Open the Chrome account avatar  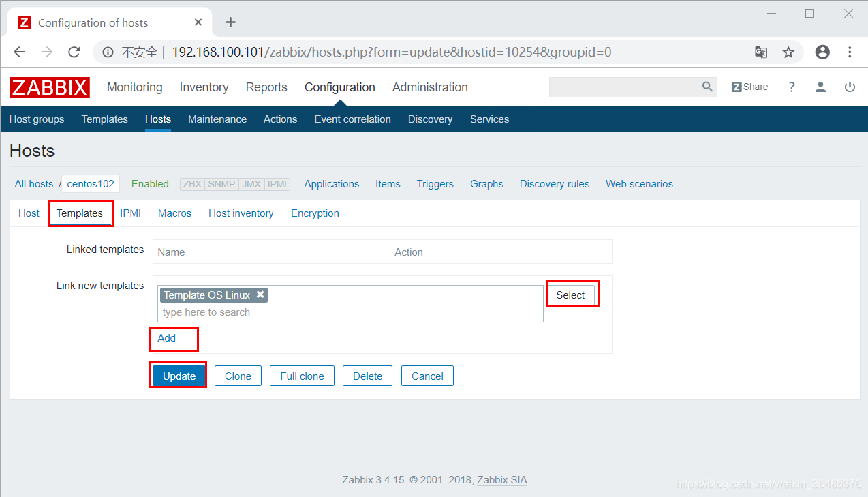tap(822, 52)
